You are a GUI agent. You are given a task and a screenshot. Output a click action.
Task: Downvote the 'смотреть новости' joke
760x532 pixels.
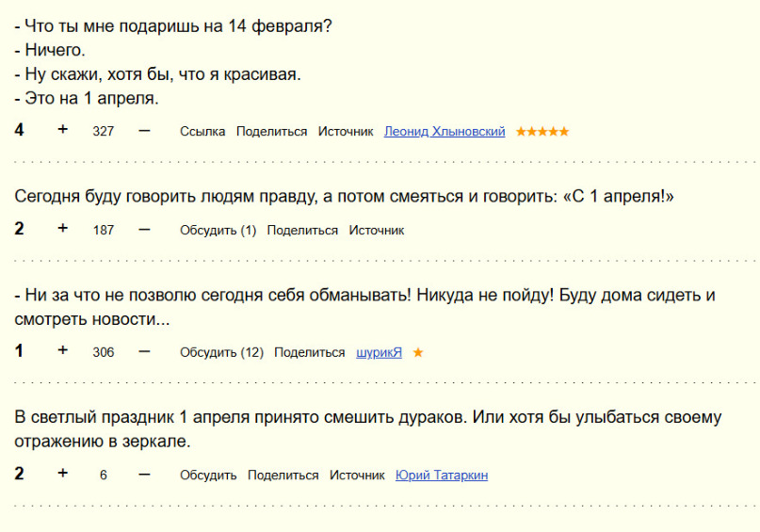[x=144, y=351]
